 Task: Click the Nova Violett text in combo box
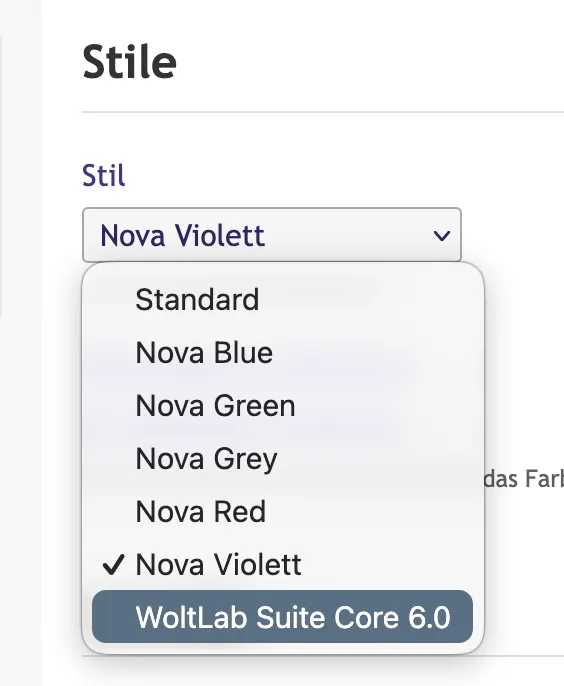click(182, 236)
